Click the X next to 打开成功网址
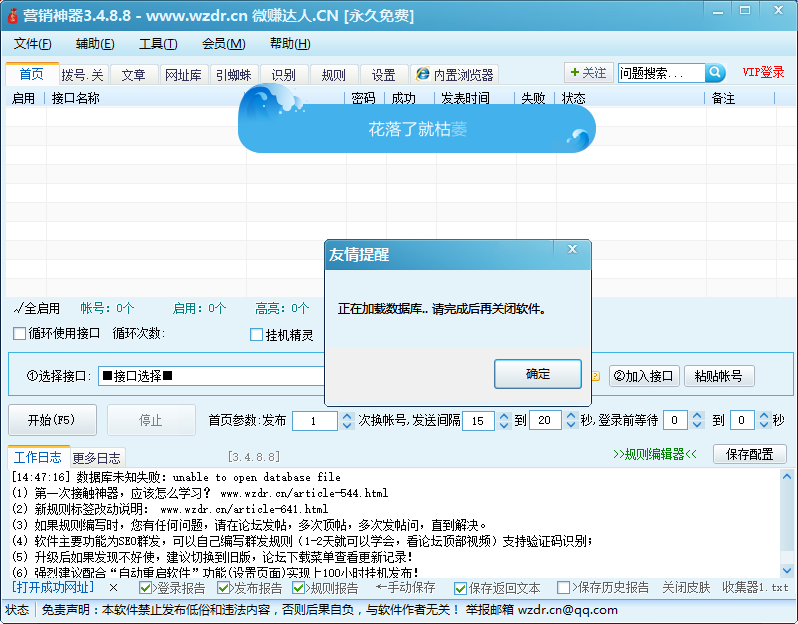Screen dimensions: 798x624 tap(113, 588)
